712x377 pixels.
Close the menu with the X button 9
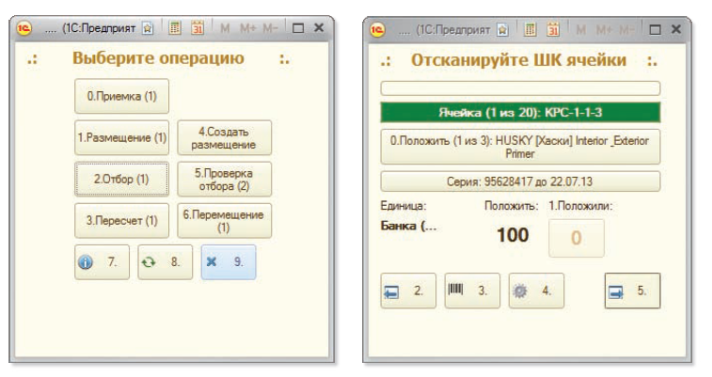tap(228, 262)
